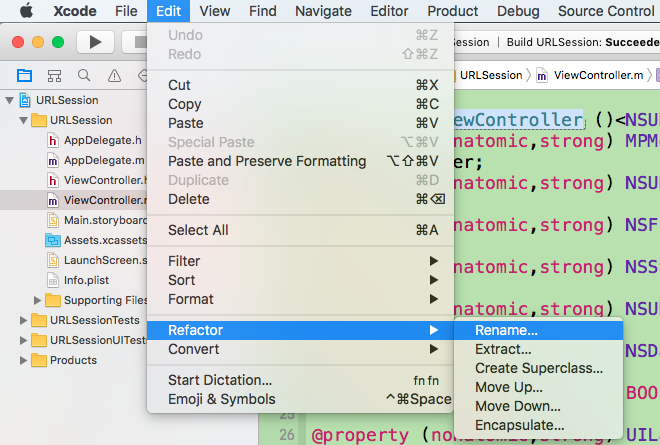Select Move Down… in Refactor submenu

coord(538,406)
